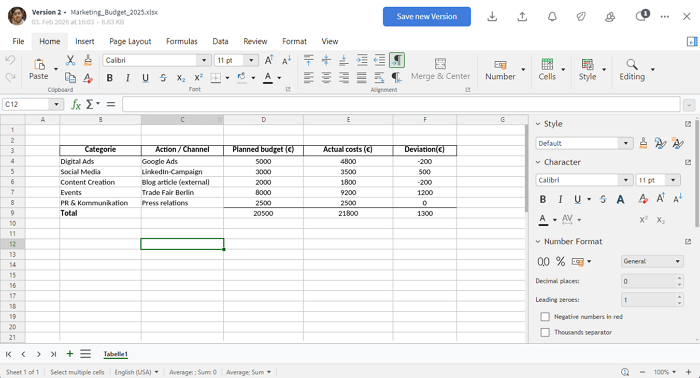Click the Undo arrow icon
This screenshot has width=700, height=378.
pyautogui.click(x=10, y=60)
